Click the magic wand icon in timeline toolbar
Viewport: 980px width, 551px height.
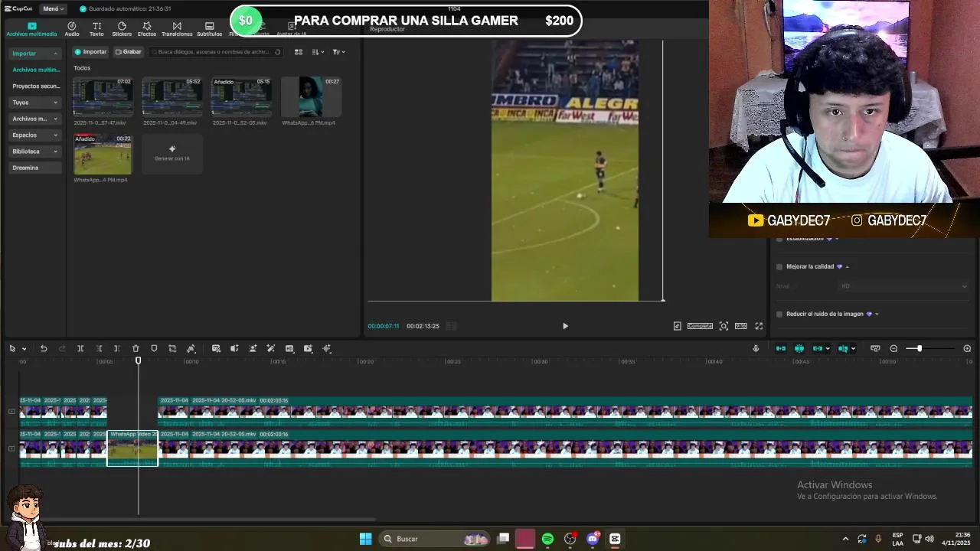pyautogui.click(x=271, y=349)
